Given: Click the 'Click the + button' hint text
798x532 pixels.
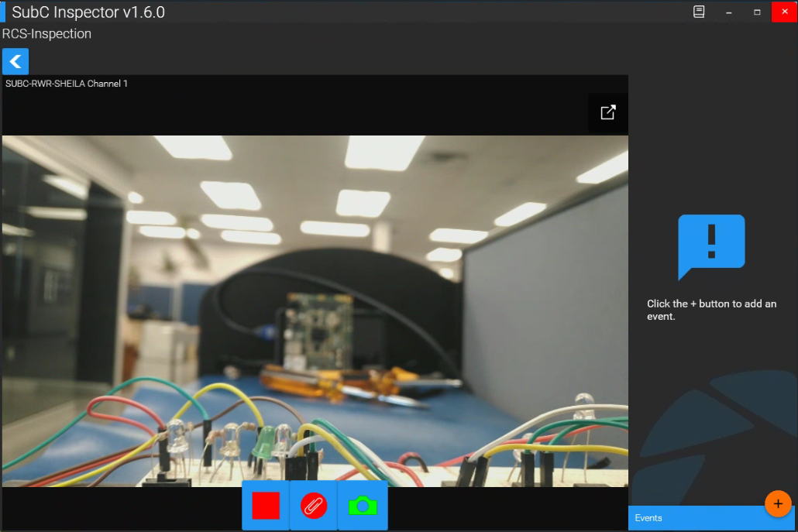Looking at the screenshot, I should (711, 310).
